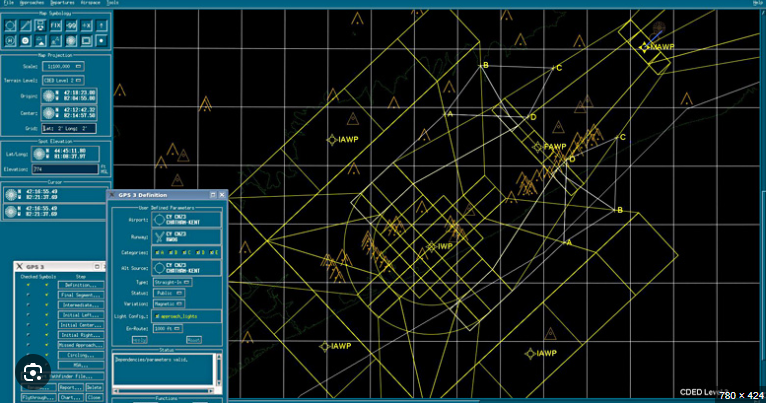This screenshot has height=403, width=766.
Task: Click the MAWP waypoint diamond on map
Action: pos(644,47)
